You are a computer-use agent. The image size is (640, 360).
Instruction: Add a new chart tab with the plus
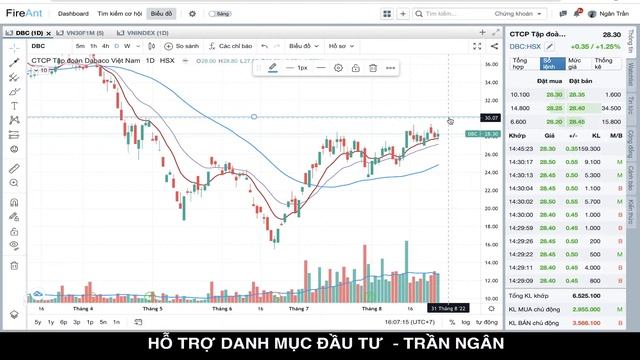(x=482, y=33)
